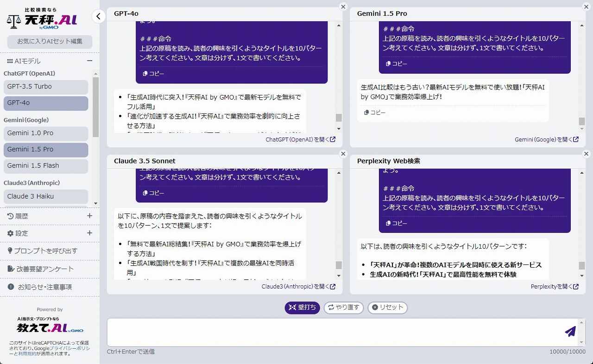Click the やり直す retry button

(344, 308)
